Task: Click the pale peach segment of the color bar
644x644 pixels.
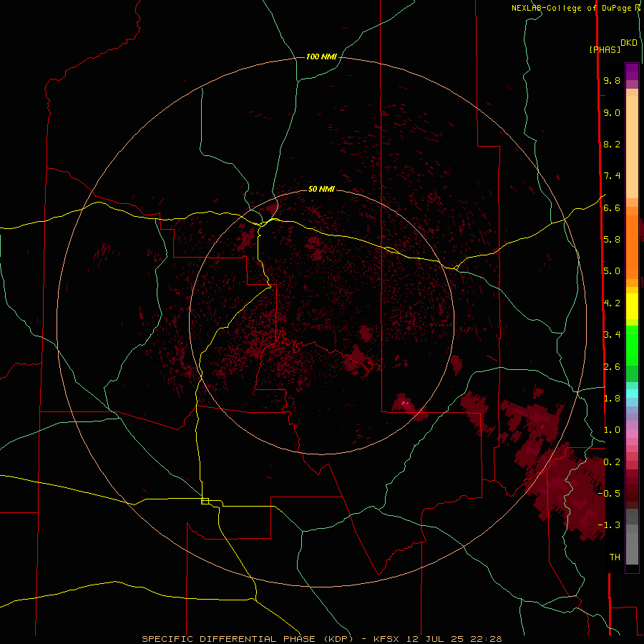Action: pyautogui.click(x=632, y=147)
